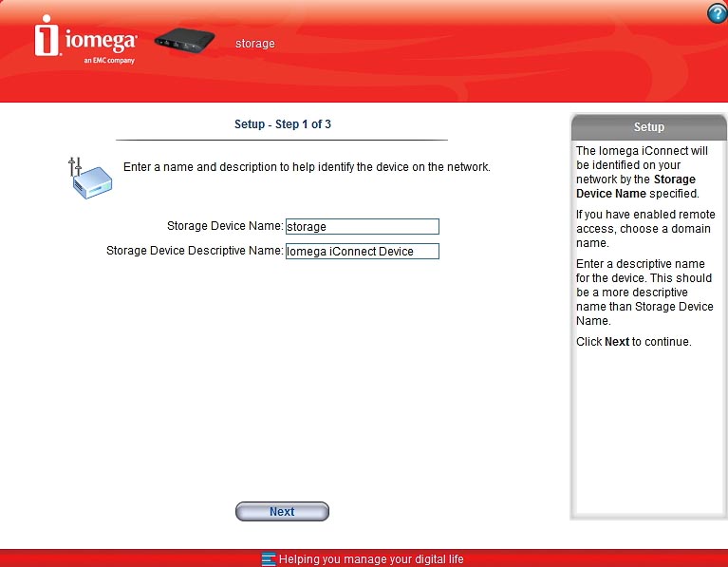Click the 'Setup - Step 1 of 3' heading

point(282,124)
